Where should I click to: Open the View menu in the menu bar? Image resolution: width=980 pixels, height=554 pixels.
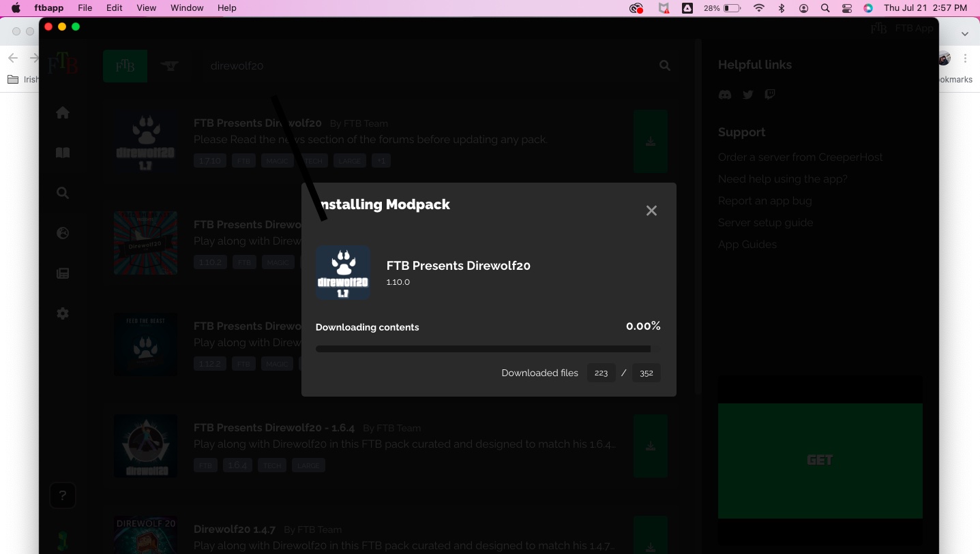(146, 7)
